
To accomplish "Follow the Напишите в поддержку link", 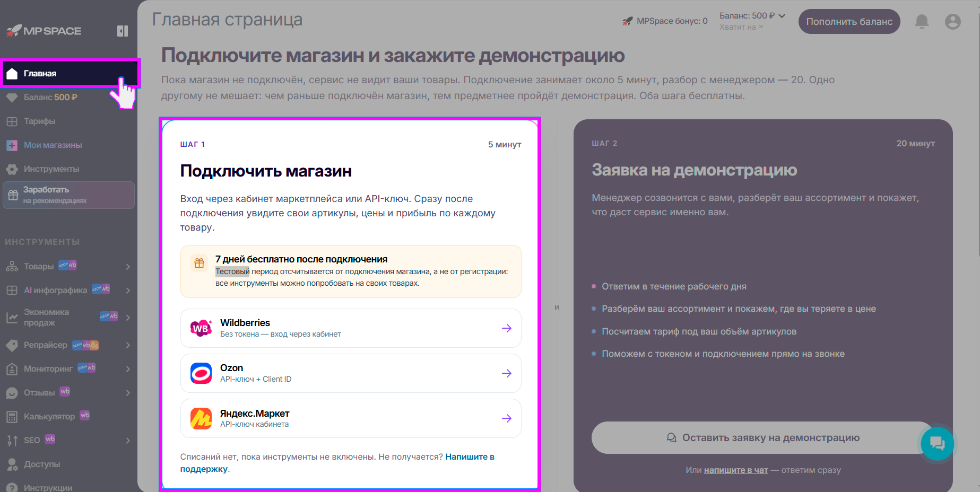I will 337,463.
